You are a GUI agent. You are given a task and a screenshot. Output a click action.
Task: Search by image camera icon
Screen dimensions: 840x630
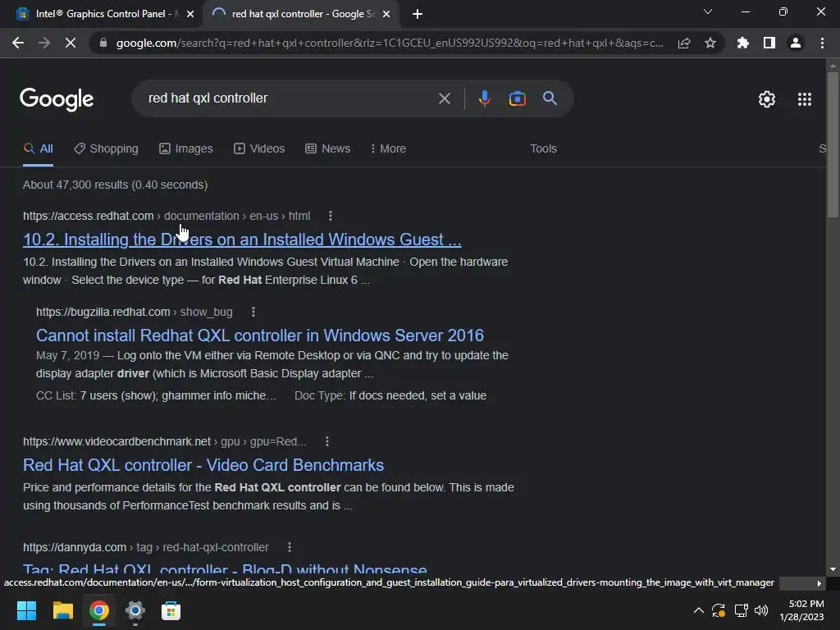517,98
